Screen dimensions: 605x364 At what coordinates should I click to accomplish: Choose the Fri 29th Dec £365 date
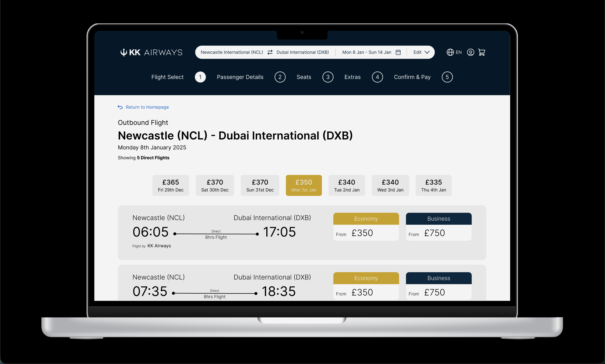pyautogui.click(x=171, y=186)
